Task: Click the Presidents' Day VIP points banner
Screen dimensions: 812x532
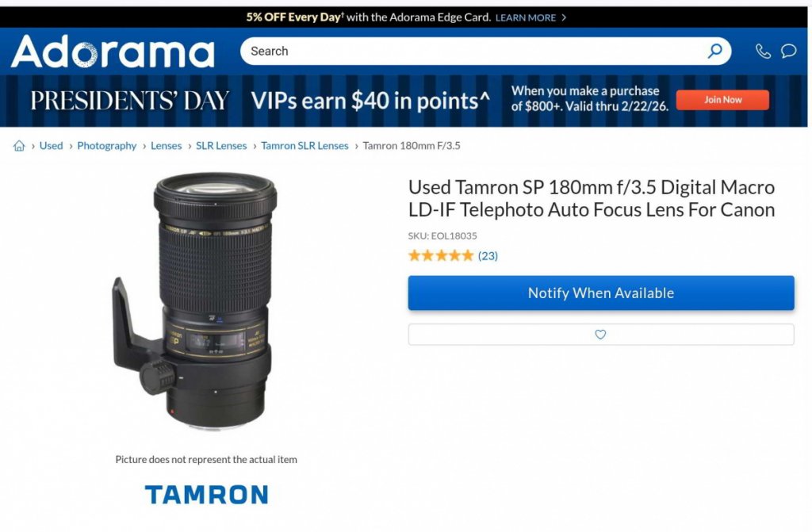Action: 404,101
